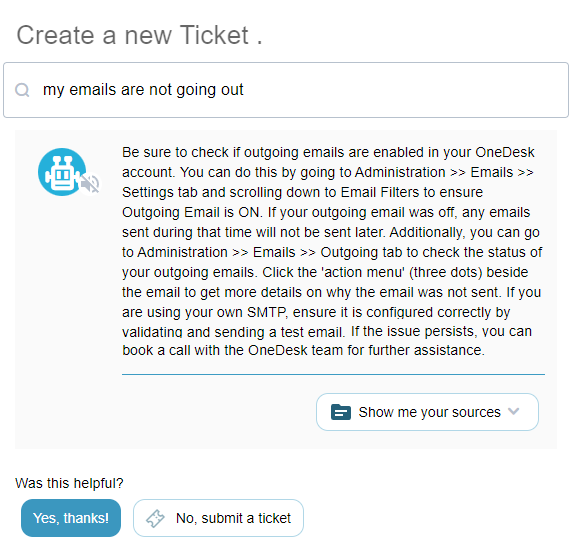Click the 'my emails are not going out' query text
This screenshot has height=539, width=571.
coord(143,90)
